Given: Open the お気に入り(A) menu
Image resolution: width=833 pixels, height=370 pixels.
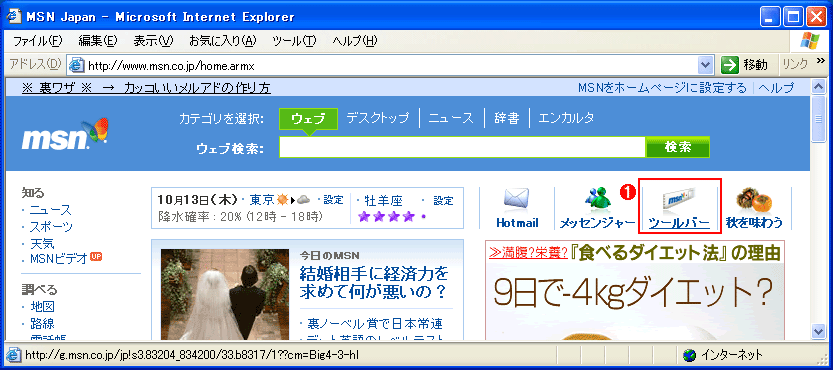Looking at the screenshot, I should click(223, 41).
